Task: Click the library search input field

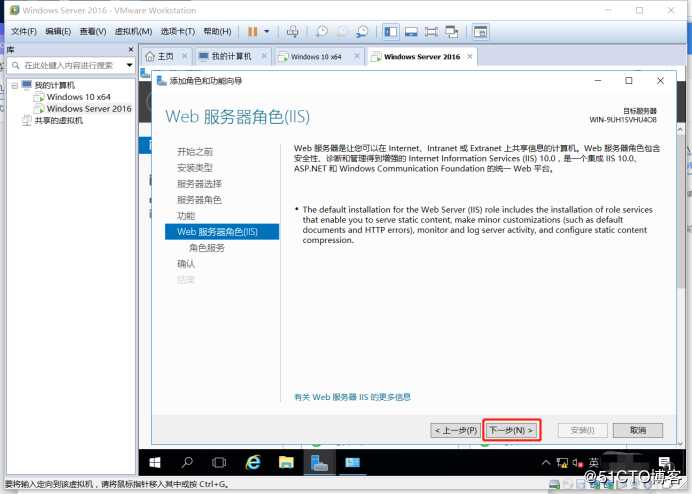Action: click(x=68, y=65)
